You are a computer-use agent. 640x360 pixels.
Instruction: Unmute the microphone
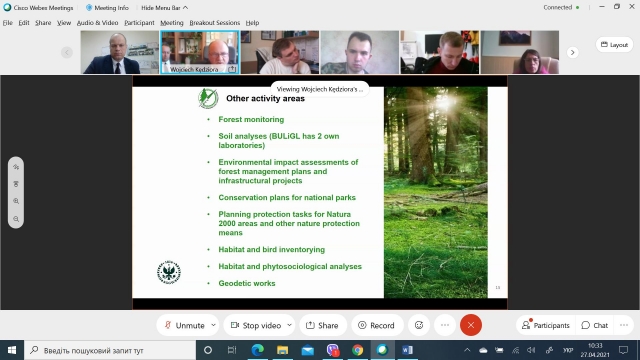pos(185,325)
